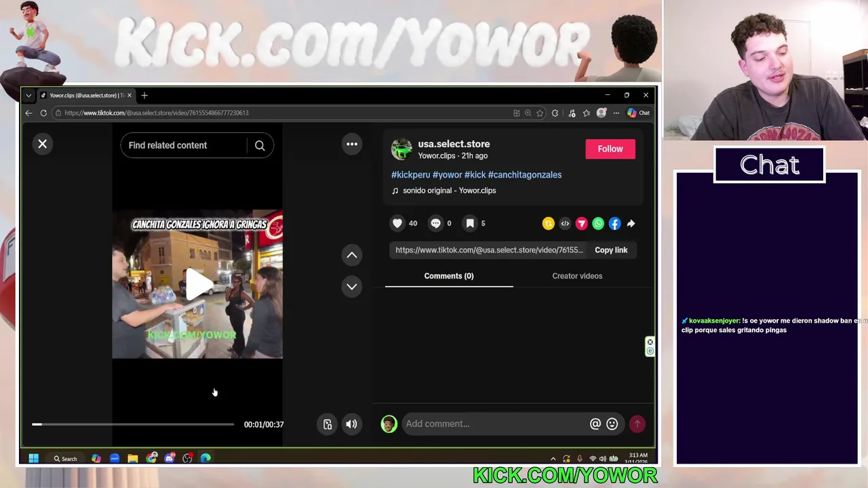Post comment with the red arrow button
This screenshot has width=868, height=488.
coord(637,424)
